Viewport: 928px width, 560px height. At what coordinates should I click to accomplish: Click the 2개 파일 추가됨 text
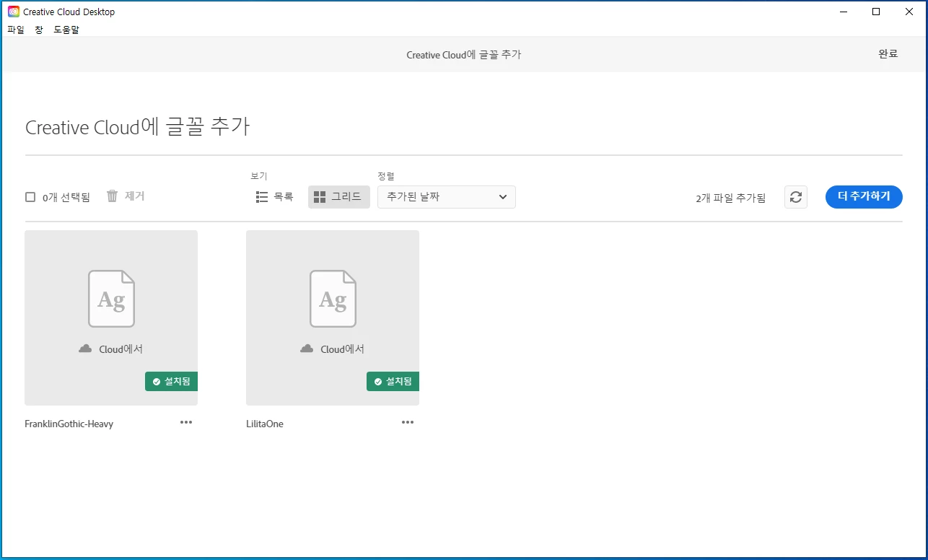point(731,198)
